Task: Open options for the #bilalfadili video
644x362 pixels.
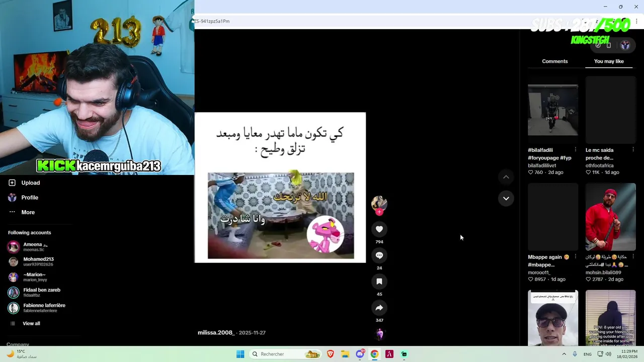Action: pos(576,150)
